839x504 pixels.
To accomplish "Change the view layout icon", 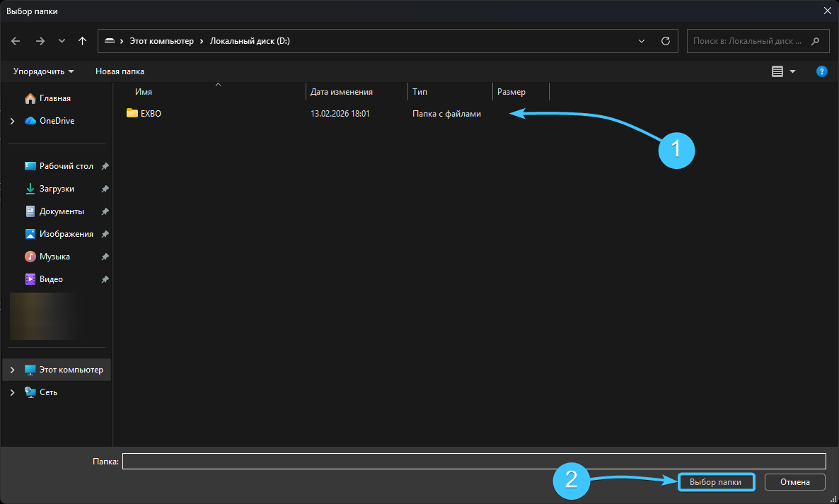I will [x=777, y=71].
